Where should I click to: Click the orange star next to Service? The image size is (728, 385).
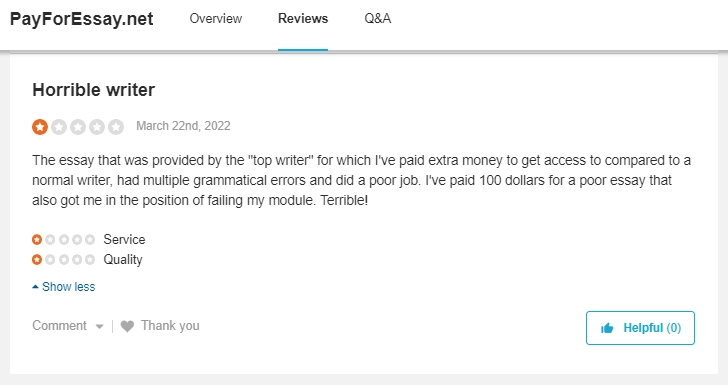37,240
